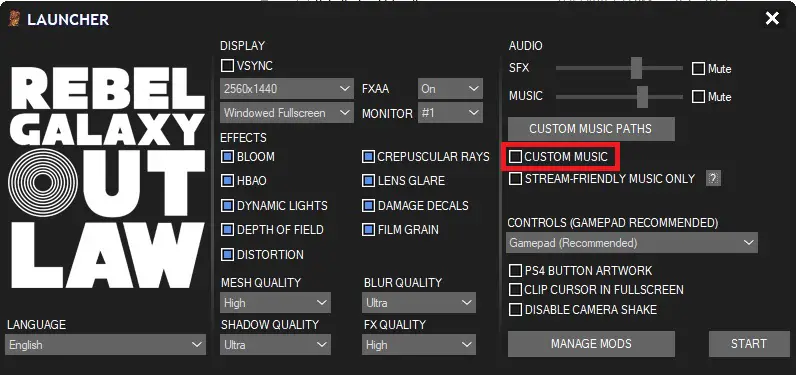
Task: Enable the VSYNC checkbox
Action: (227, 65)
